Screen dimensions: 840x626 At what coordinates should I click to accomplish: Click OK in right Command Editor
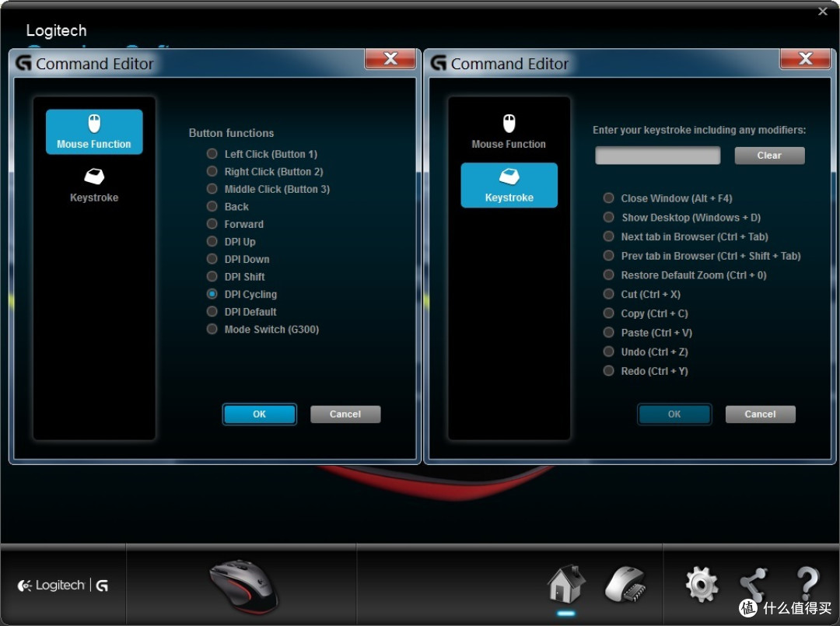click(x=674, y=414)
